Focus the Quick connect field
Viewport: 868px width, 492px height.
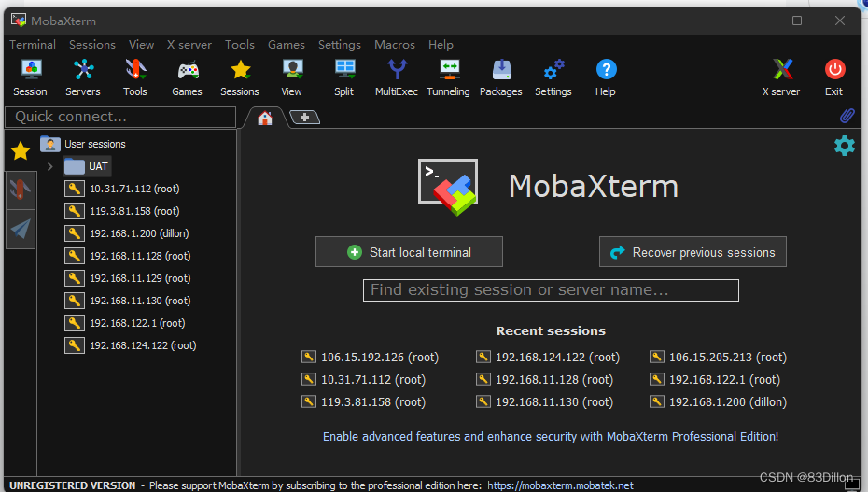click(x=120, y=117)
